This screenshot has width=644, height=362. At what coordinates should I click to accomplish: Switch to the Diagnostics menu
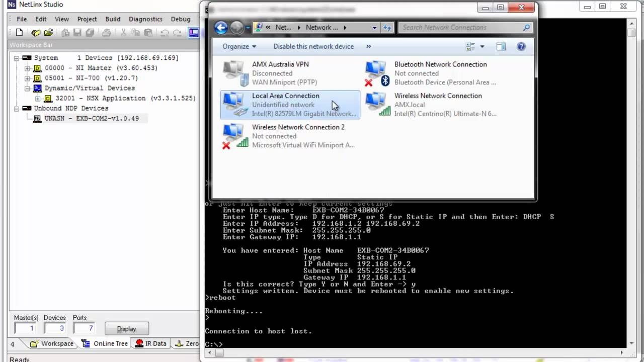[145, 19]
